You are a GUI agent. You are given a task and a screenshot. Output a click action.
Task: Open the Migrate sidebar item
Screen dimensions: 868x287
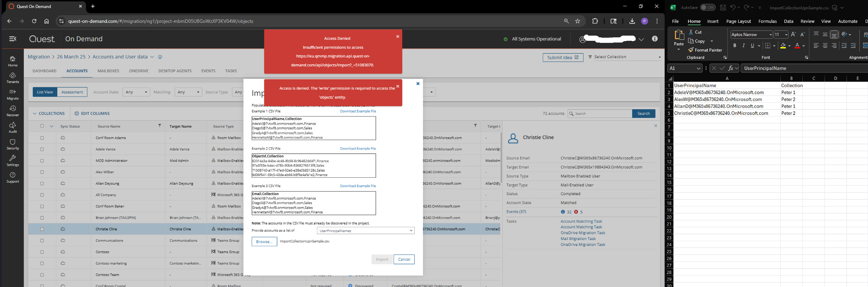click(13, 94)
